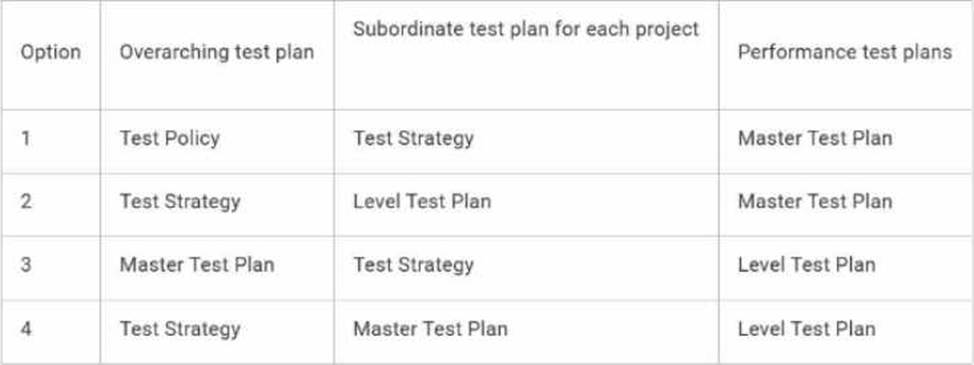Click the Option column header
The height and width of the screenshot is (365, 974).
(51, 52)
